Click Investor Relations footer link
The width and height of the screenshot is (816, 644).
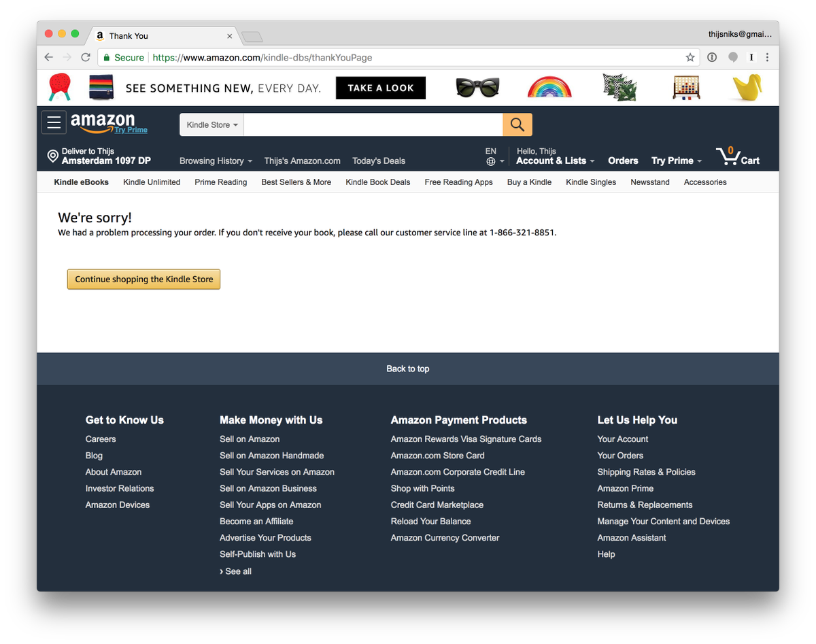(x=120, y=488)
